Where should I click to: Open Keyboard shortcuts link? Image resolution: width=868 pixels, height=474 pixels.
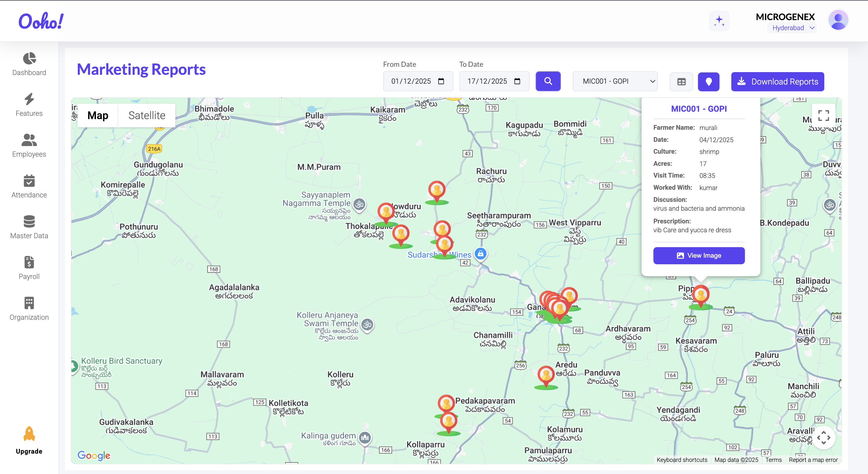pyautogui.click(x=682, y=460)
